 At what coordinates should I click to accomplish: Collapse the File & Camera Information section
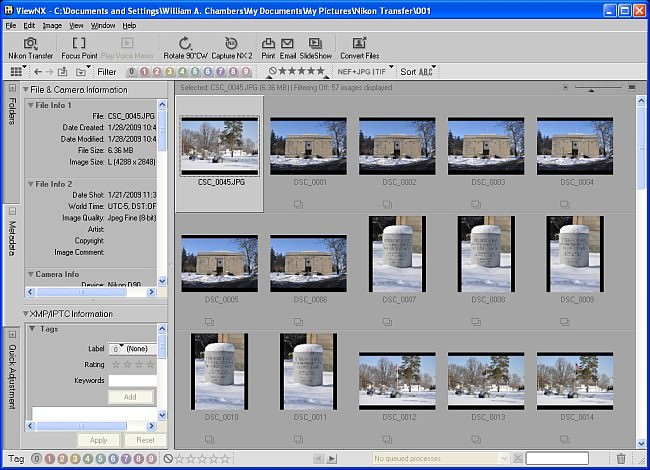(26, 90)
